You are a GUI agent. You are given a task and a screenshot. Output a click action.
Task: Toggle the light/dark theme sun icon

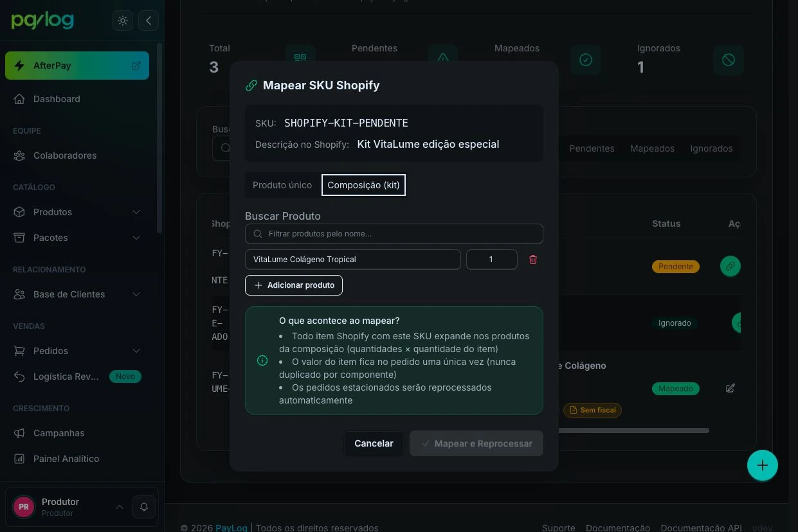[123, 21]
